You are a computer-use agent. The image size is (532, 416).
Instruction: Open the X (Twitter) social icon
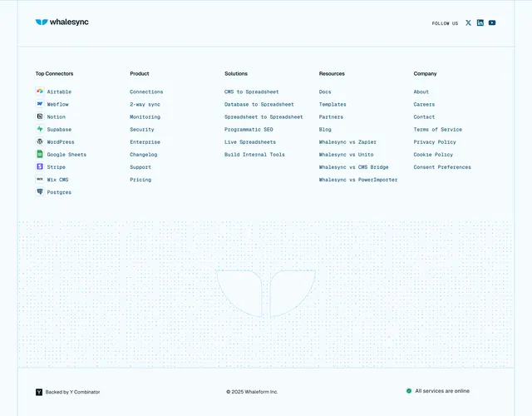(468, 22)
